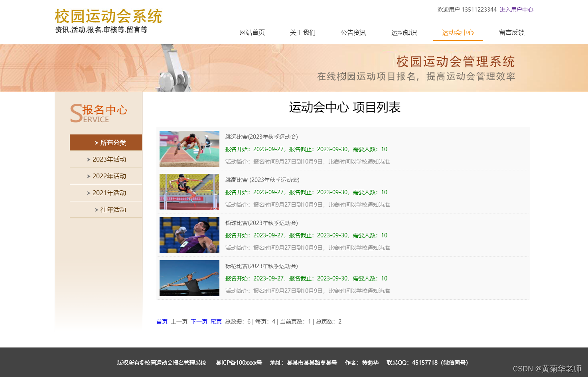588x377 pixels.
Task: Click the 活动简介 description under 跳远比赛
Action: (308, 162)
